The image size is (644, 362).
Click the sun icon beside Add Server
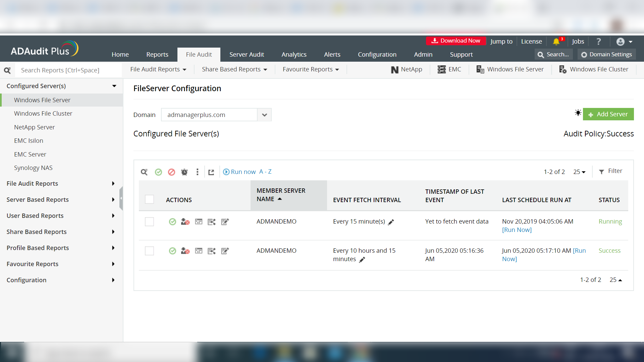tap(578, 113)
